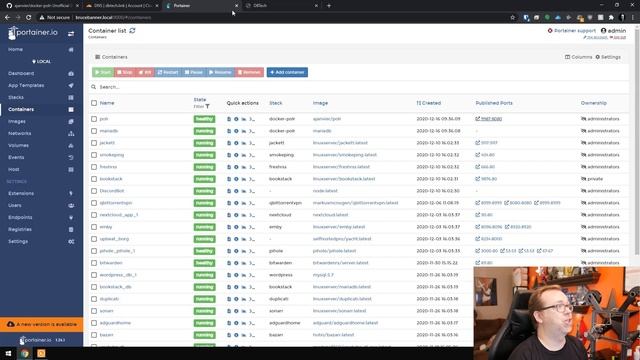Screen dimensions: 640x360
Task: Click the container Search field
Action: [x=359, y=87]
